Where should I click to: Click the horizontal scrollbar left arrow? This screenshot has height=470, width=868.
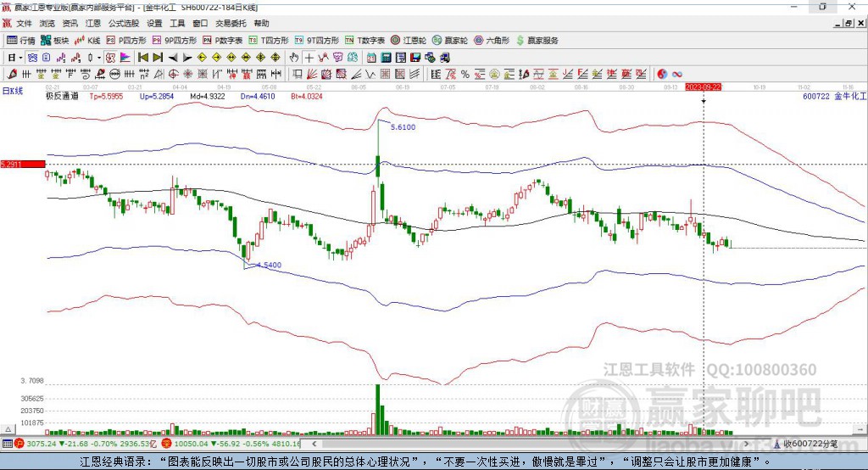(314, 444)
